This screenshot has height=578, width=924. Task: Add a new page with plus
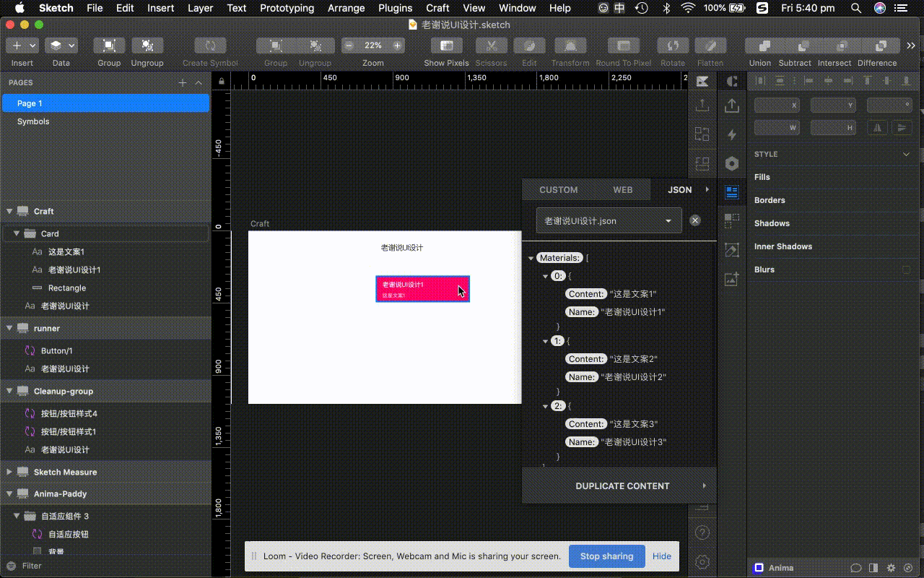tap(183, 82)
